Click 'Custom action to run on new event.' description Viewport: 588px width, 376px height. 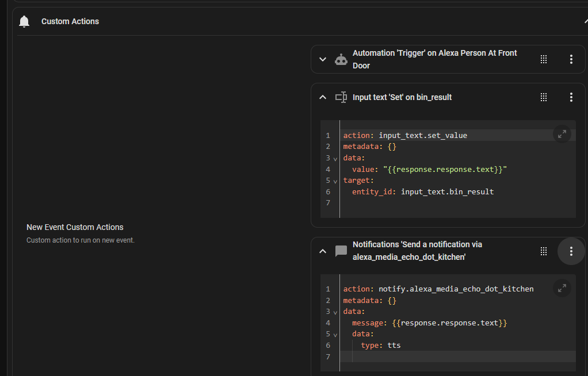80,240
